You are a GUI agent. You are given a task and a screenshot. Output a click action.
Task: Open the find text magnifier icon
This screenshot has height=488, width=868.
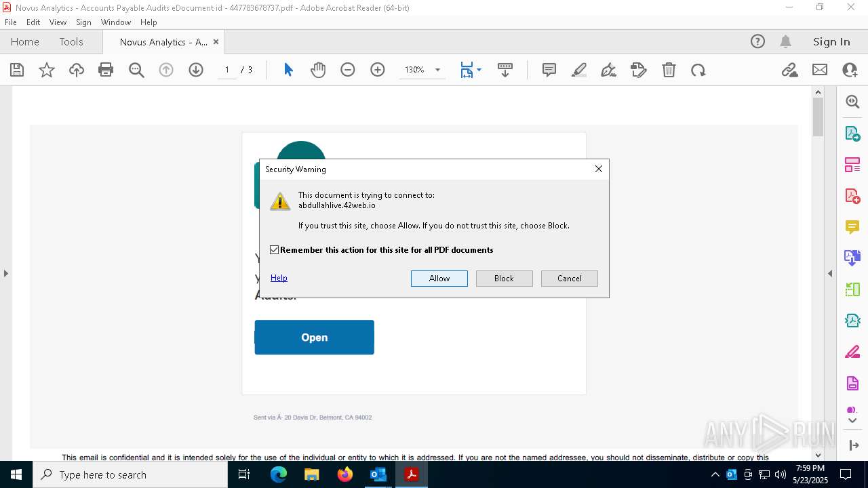(x=136, y=70)
